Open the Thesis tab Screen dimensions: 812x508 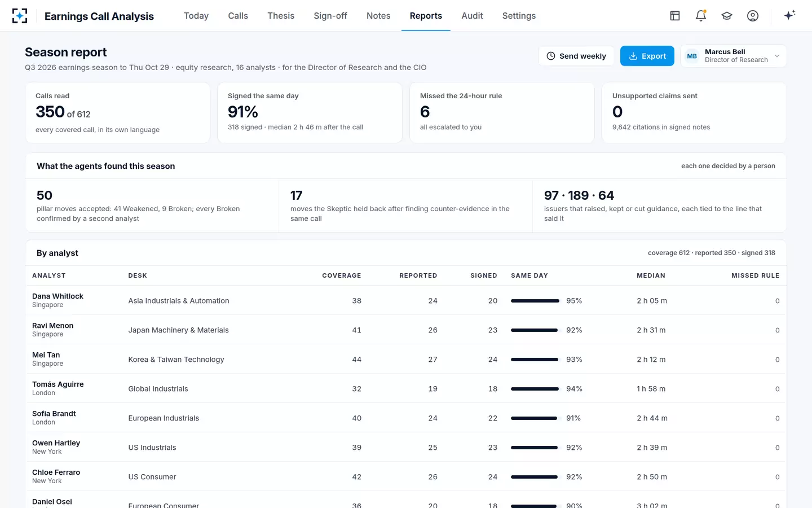[x=281, y=16]
